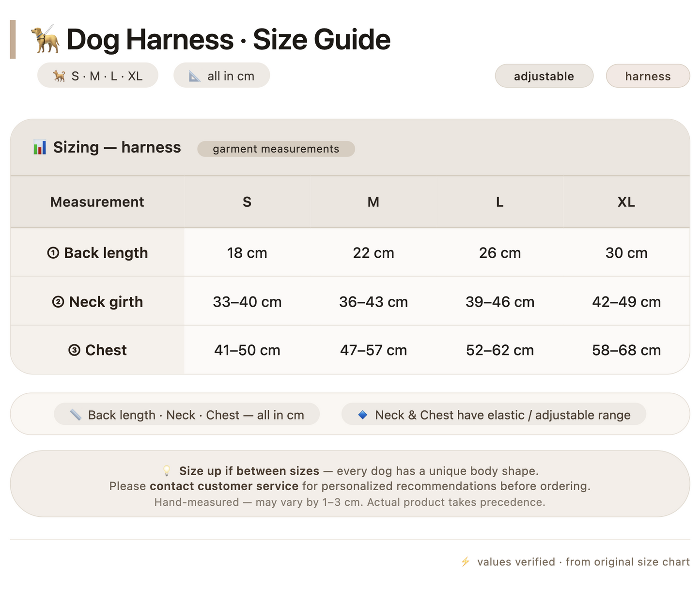The width and height of the screenshot is (700, 591).
Task: Click the circled 3 icon beside Chest
Action: (x=74, y=350)
